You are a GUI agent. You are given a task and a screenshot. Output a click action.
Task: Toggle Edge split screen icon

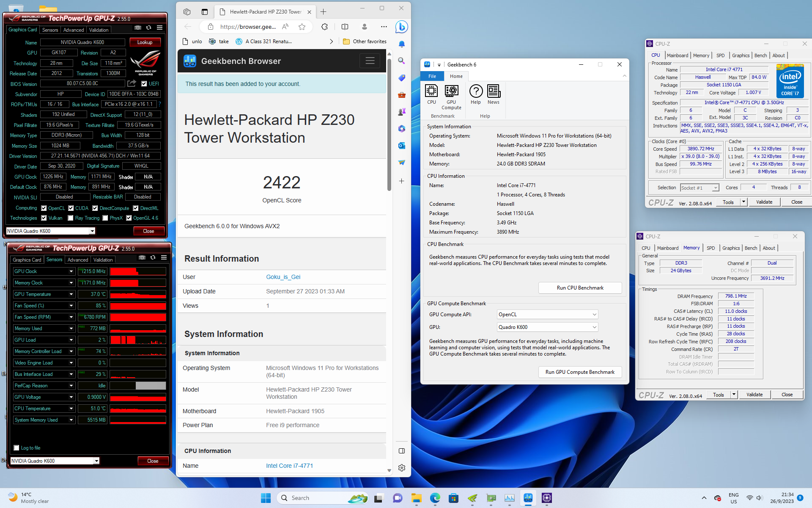345,27
